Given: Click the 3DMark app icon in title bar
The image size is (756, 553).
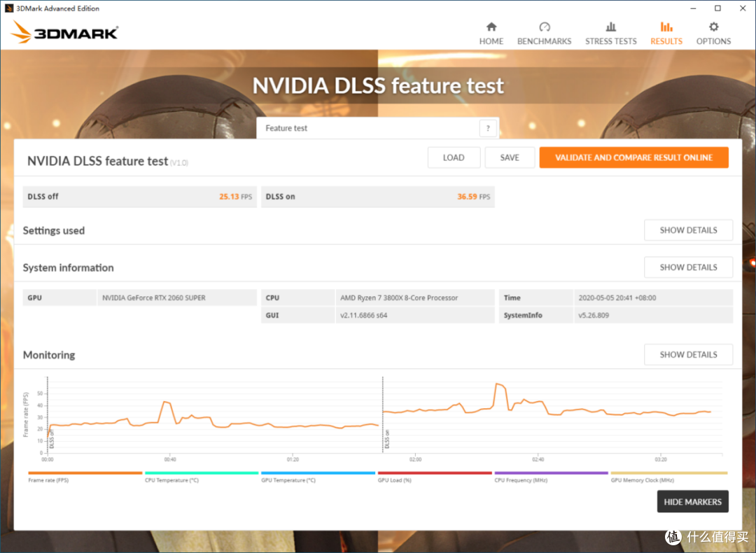Looking at the screenshot, I should point(8,8).
